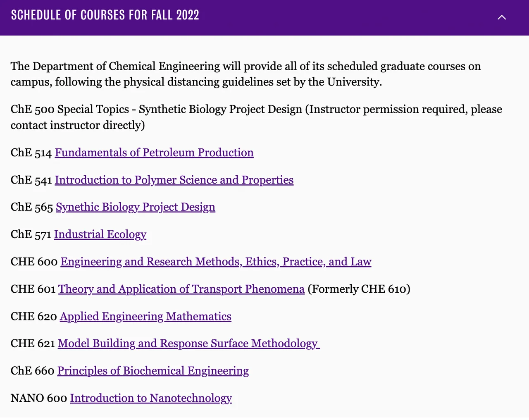
Task: Open Fundamentals of Petroleum Production link
Action: 154,153
